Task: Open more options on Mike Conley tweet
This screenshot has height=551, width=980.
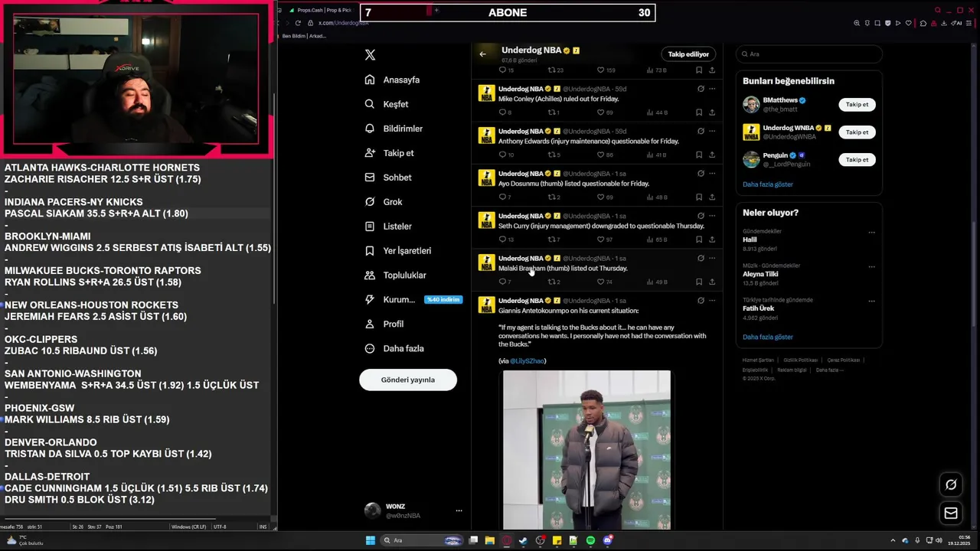Action: (x=712, y=89)
